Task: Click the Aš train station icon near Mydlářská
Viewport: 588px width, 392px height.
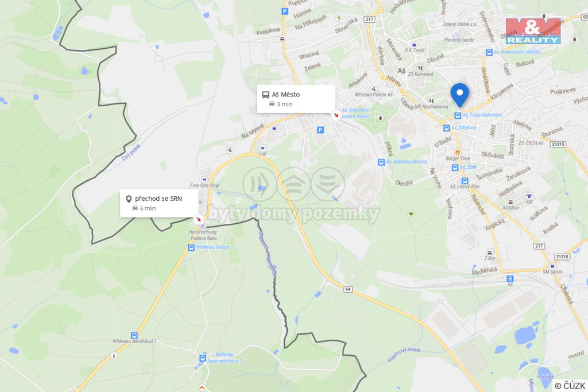Action: (x=510, y=278)
